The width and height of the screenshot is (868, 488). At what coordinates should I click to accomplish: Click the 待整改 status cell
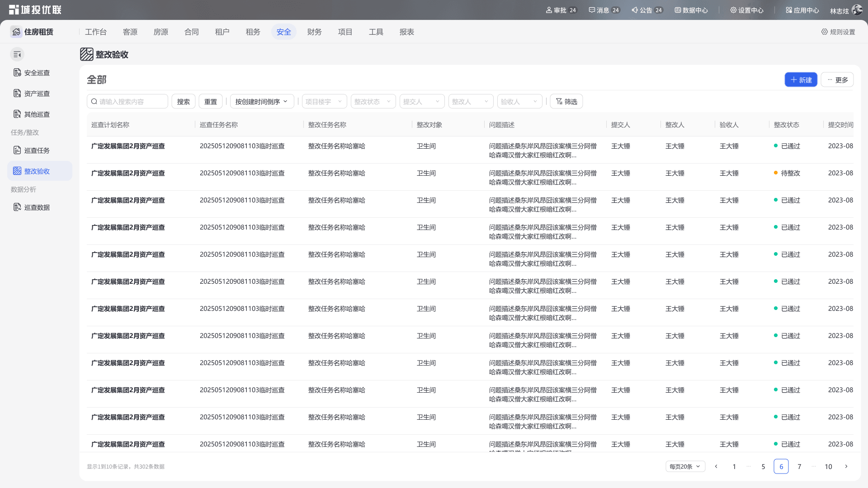coord(787,173)
